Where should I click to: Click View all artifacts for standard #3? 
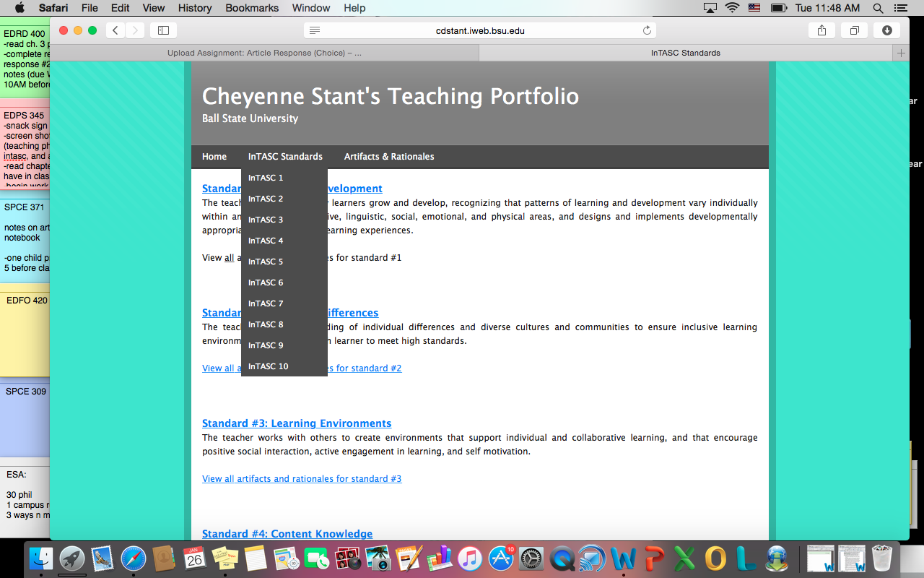coord(302,479)
